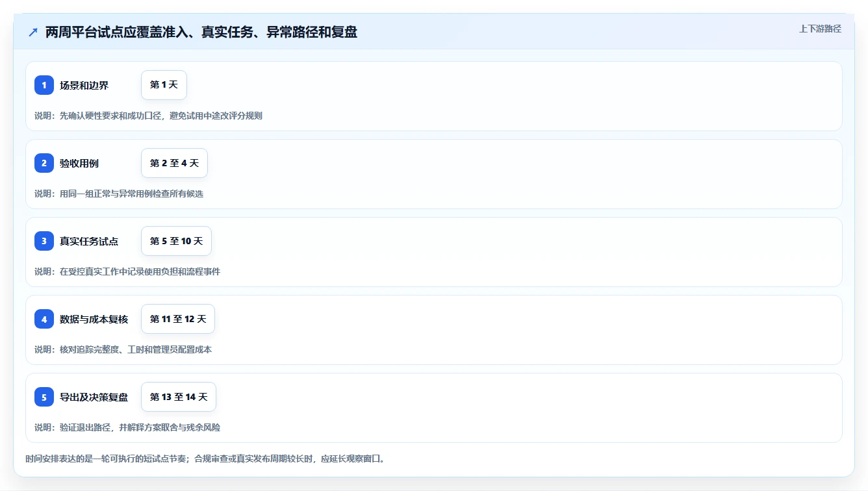868x491 pixels.
Task: Click the 第 13 至 14 天 time chip
Action: (179, 397)
